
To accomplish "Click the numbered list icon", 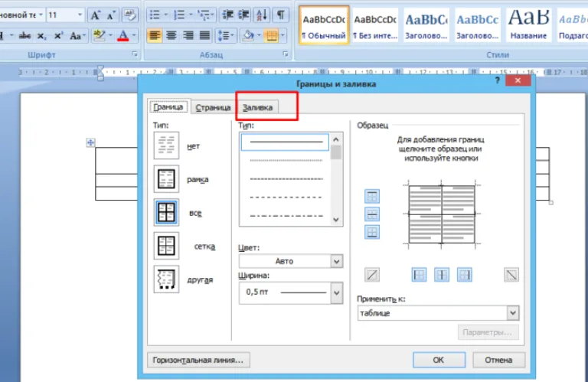I will [179, 15].
